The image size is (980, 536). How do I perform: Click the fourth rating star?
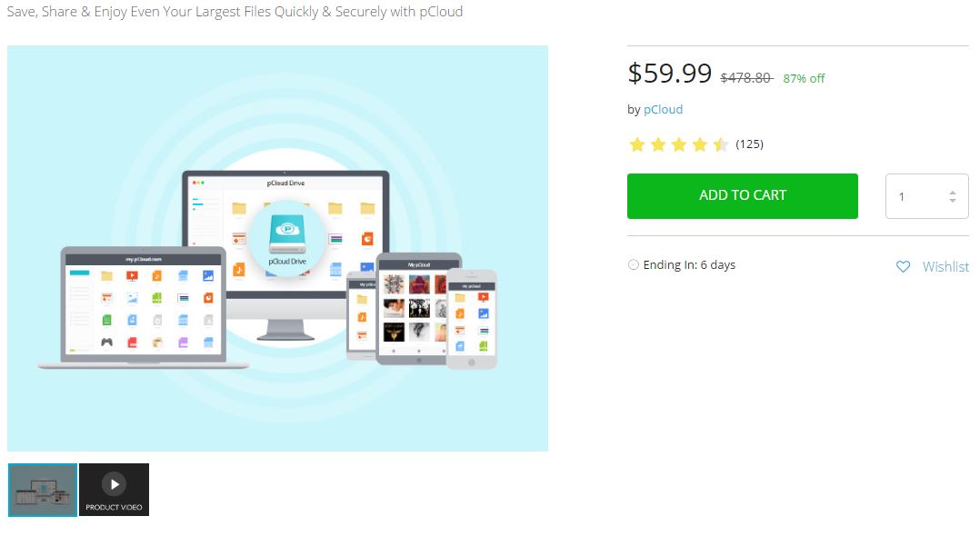[699, 144]
